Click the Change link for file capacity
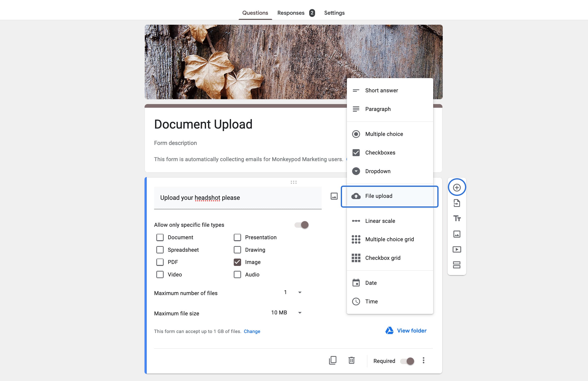Viewport: 588px width, 381px height. 252,331
